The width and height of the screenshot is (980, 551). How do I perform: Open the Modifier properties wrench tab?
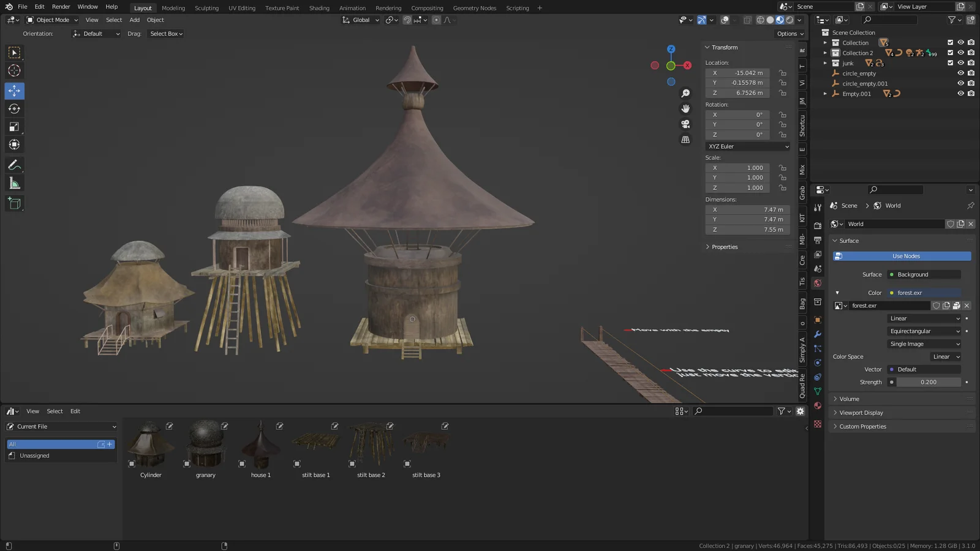[x=817, y=334]
